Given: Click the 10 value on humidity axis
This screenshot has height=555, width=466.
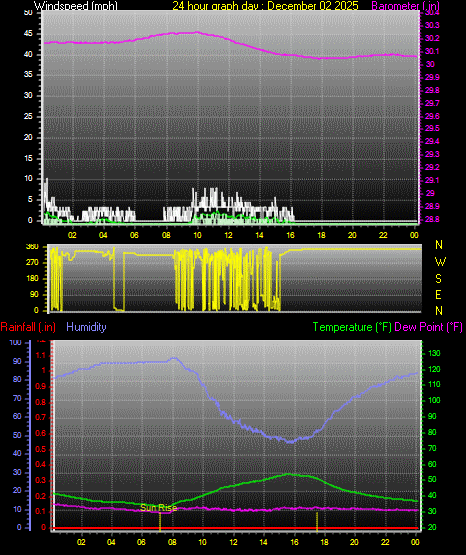Looking at the screenshot, I should pos(17,509).
